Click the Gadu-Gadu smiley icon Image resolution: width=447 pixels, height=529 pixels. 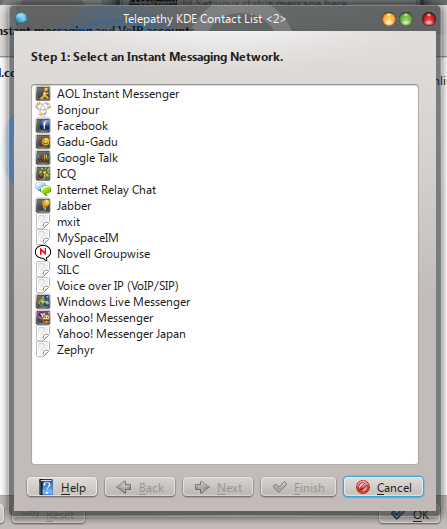click(x=43, y=141)
